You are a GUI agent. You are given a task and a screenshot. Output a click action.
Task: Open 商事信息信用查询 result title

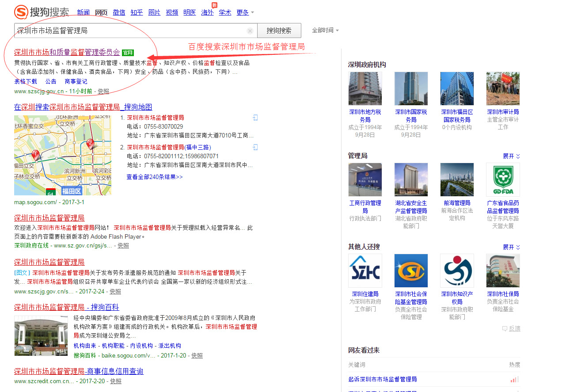tap(79, 371)
